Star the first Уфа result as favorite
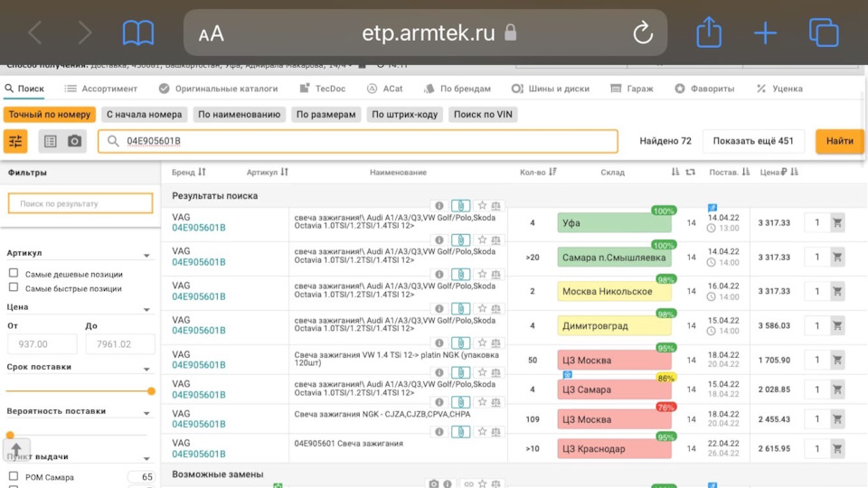 pos(482,205)
